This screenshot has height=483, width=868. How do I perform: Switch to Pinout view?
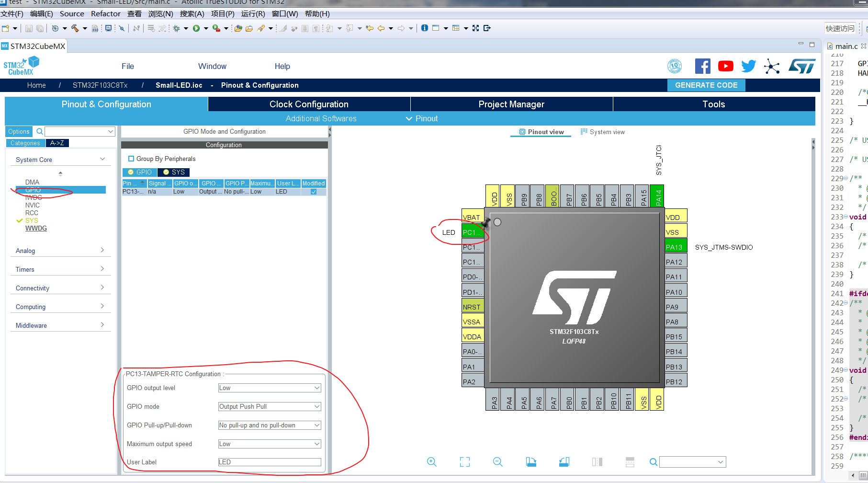coord(541,132)
